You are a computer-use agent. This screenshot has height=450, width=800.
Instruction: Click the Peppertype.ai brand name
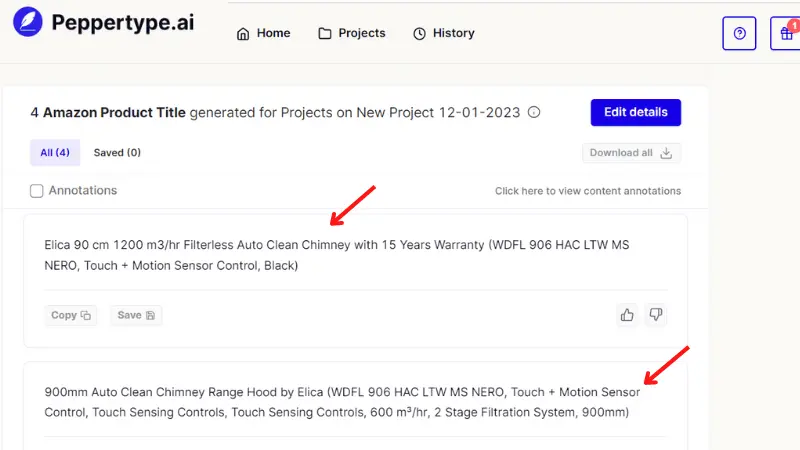point(123,22)
